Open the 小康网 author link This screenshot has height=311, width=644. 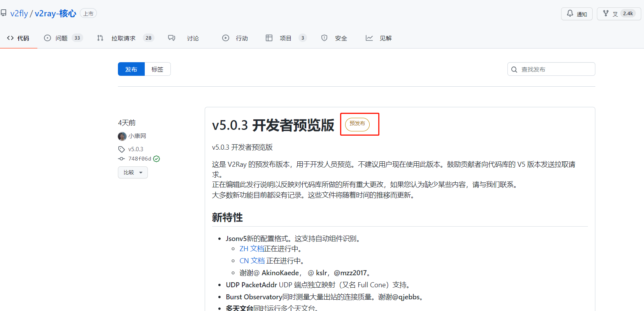[x=137, y=136]
